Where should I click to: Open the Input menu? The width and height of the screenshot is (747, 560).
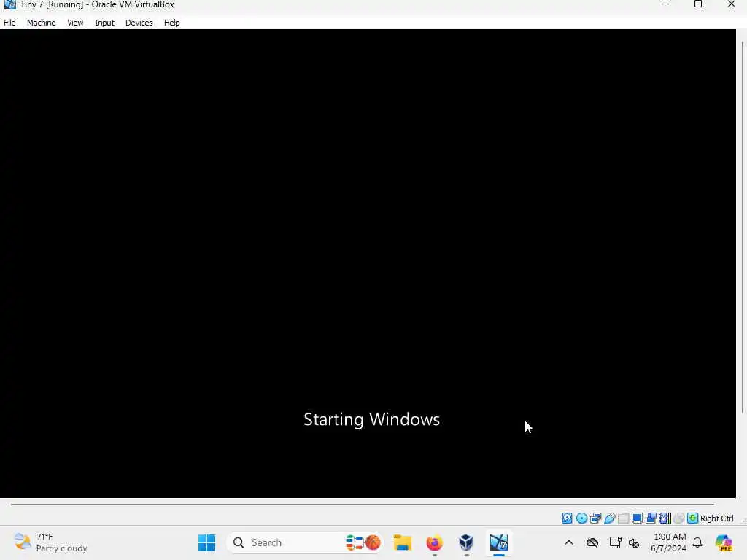pyautogui.click(x=104, y=23)
